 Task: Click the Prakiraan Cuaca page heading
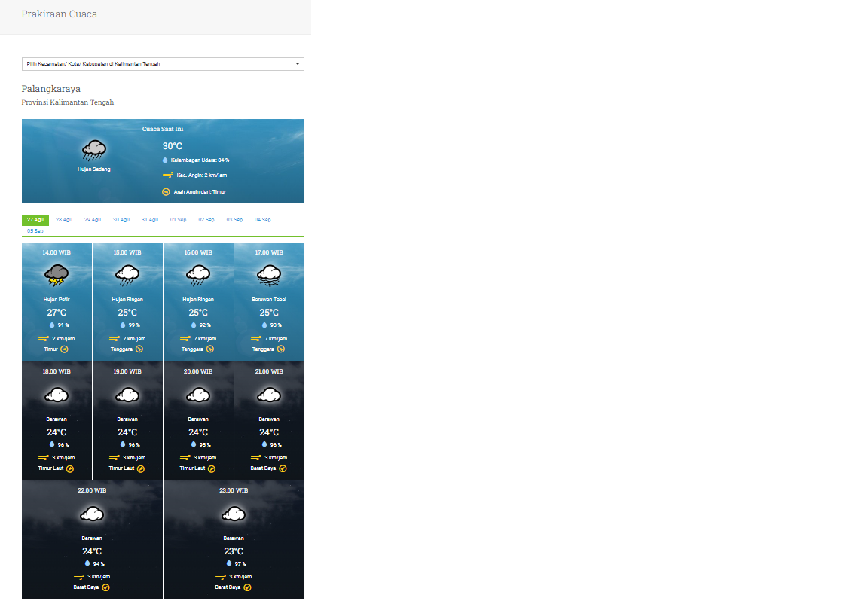pos(60,14)
